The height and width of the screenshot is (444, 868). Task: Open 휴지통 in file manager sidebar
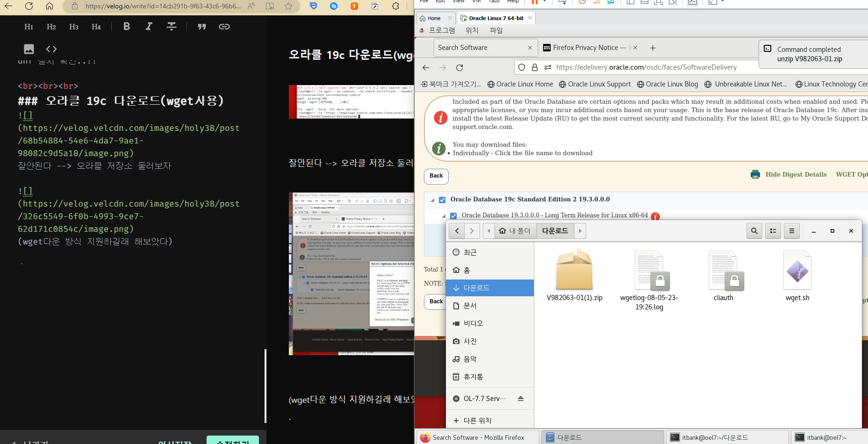[x=490, y=377]
